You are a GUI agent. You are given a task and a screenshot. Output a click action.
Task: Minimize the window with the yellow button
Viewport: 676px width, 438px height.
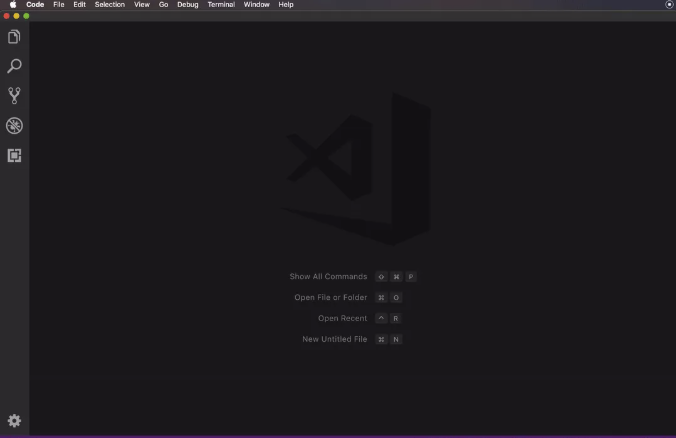[16, 16]
